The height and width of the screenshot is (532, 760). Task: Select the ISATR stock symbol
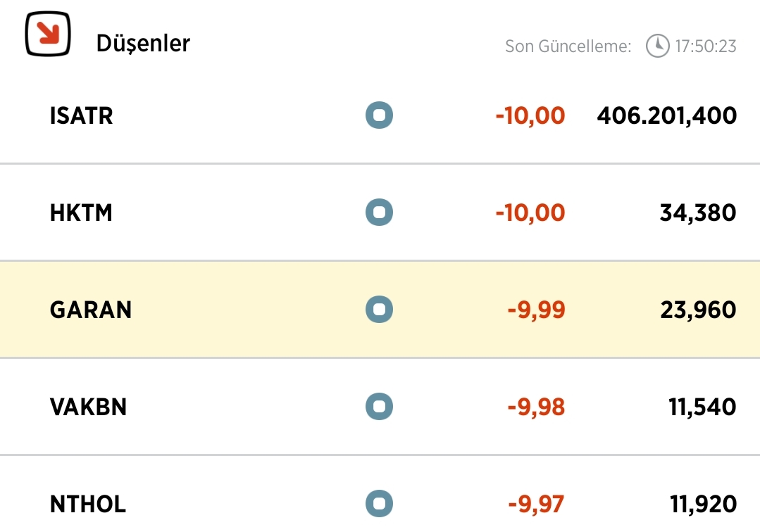tap(82, 115)
